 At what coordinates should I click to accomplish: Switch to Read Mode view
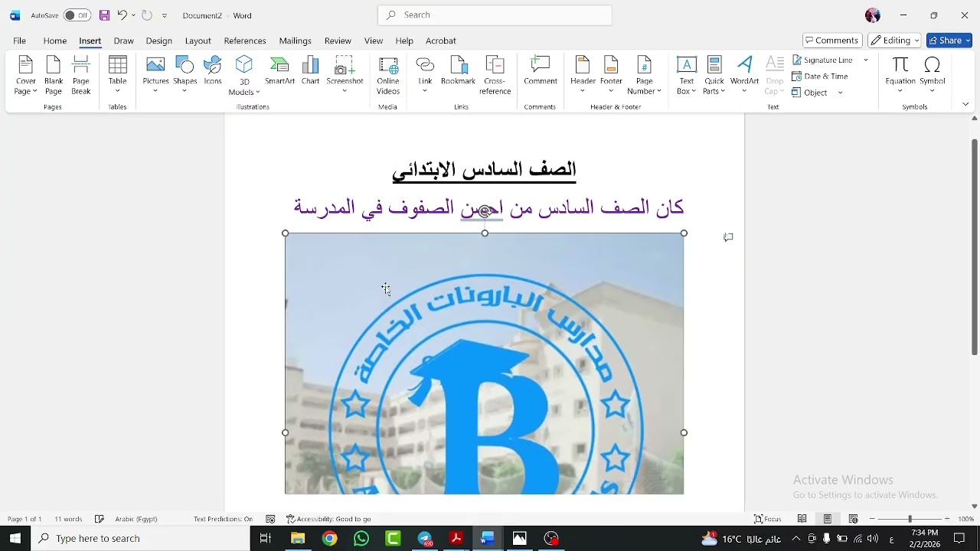(802, 519)
